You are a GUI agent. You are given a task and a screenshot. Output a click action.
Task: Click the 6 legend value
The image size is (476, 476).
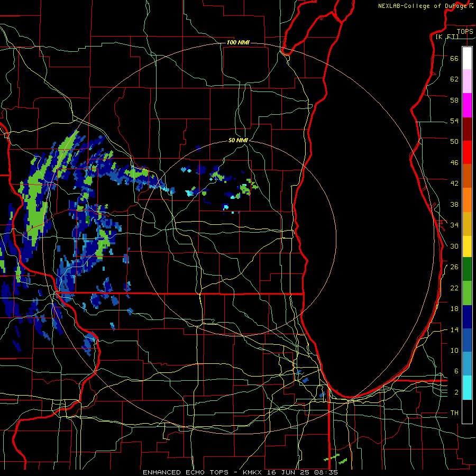coord(456,371)
